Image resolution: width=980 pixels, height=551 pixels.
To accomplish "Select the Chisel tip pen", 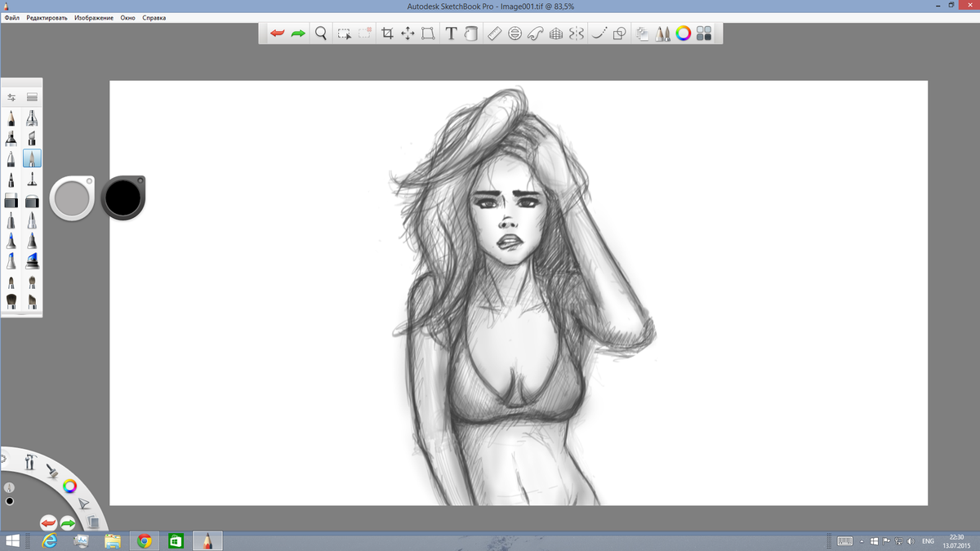I will (32, 138).
